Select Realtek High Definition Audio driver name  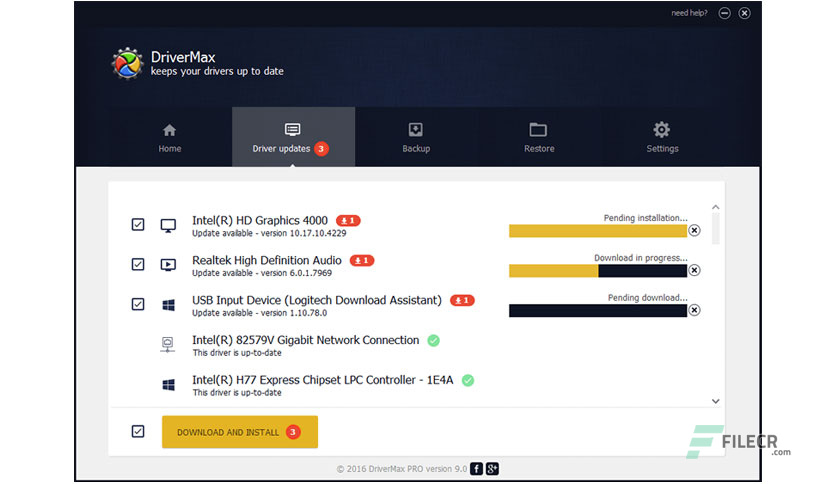click(267, 260)
